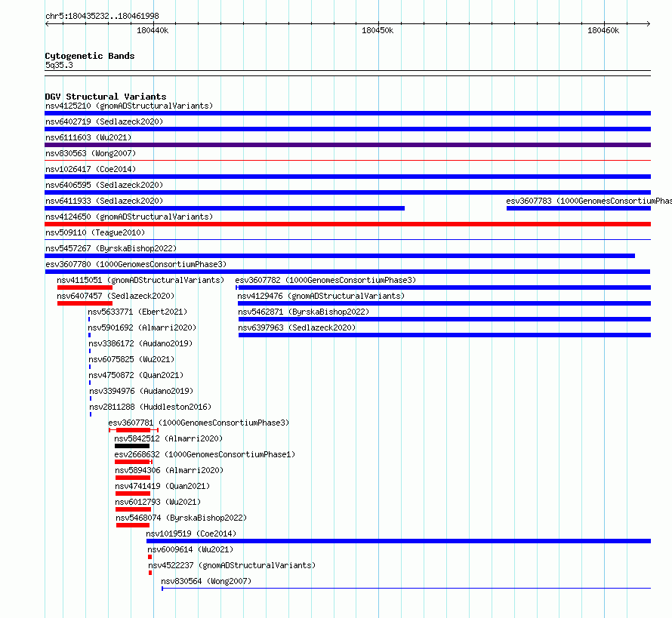672x618 pixels.
Task: Click the nsv5462871 (ByrskaBishop2022) label
Action: click(x=304, y=312)
